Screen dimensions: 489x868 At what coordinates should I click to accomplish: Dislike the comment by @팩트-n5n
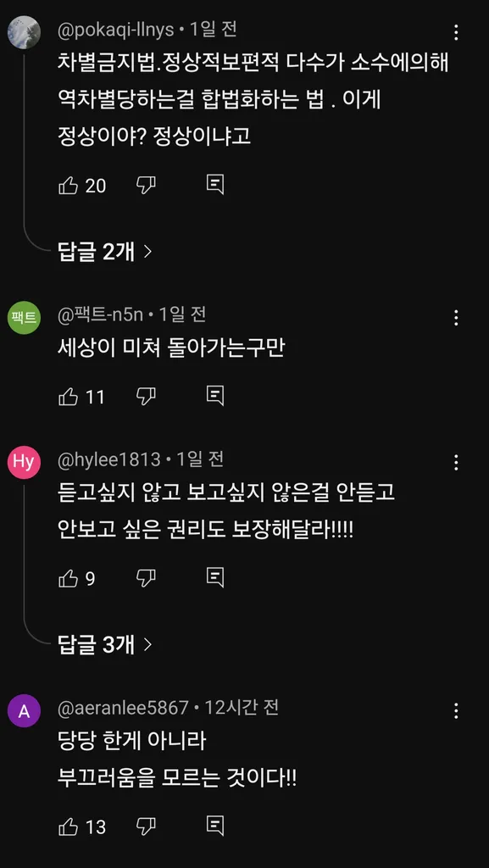point(146,397)
